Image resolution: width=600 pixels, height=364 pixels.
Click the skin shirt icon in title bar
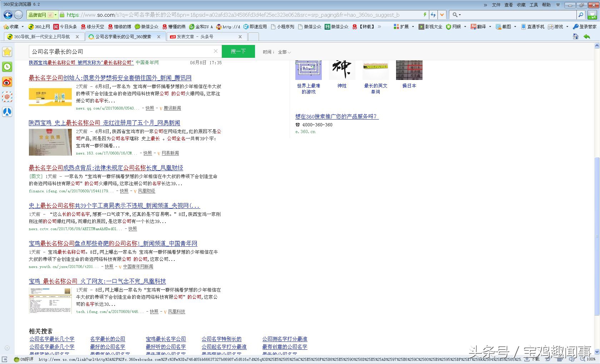pyautogui.click(x=558, y=5)
